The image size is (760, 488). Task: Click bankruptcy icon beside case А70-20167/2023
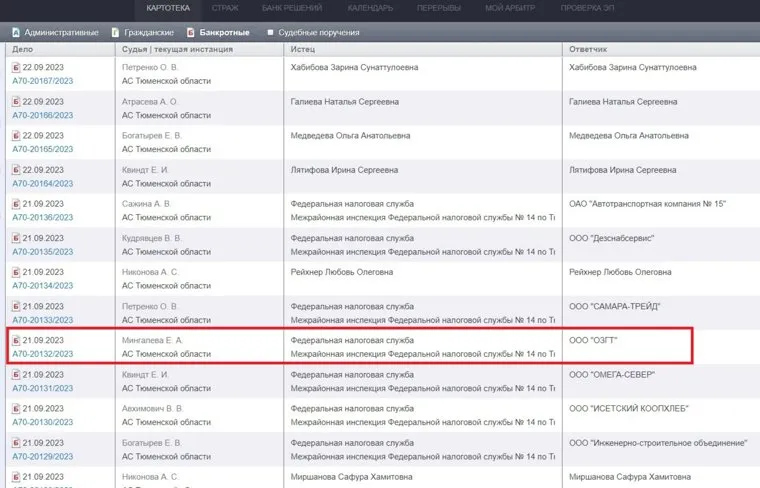15,68
